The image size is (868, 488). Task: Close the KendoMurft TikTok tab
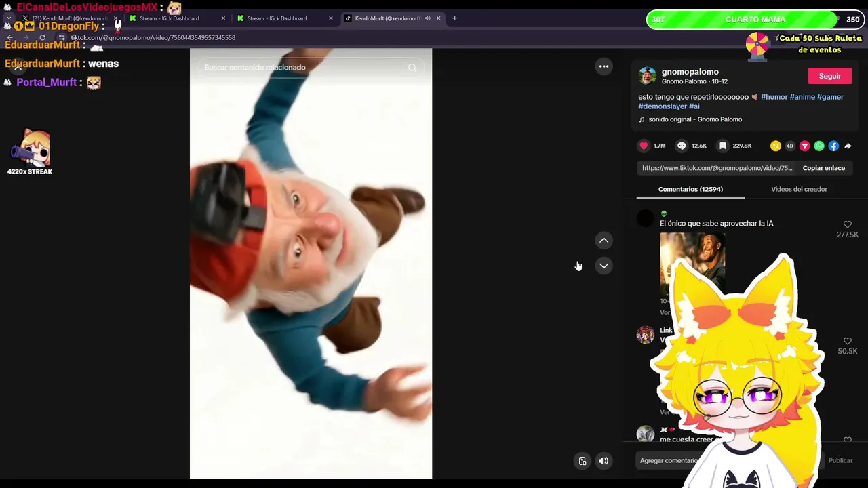pos(438,18)
